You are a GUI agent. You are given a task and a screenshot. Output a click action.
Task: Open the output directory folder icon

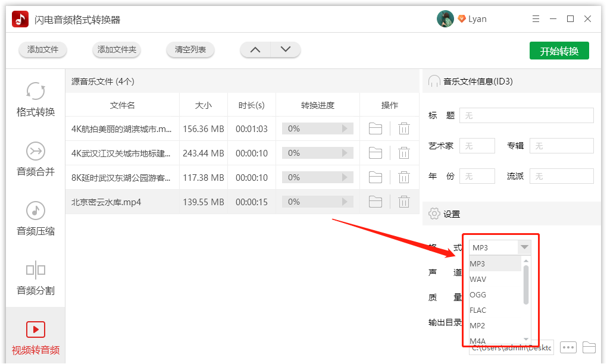click(x=589, y=347)
